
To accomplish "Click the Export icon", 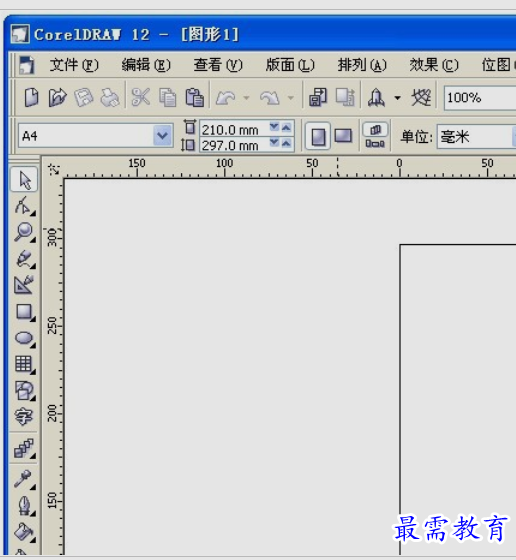I will pyautogui.click(x=345, y=97).
